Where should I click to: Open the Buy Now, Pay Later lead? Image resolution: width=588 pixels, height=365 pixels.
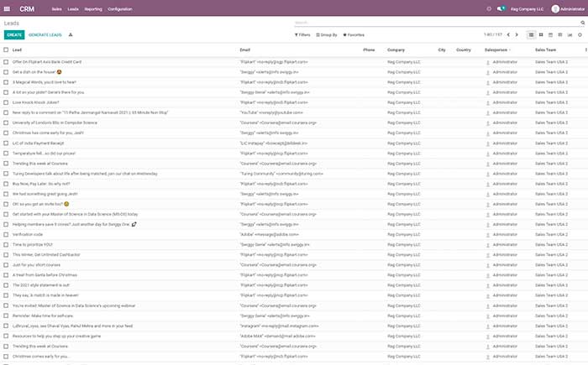[41, 184]
